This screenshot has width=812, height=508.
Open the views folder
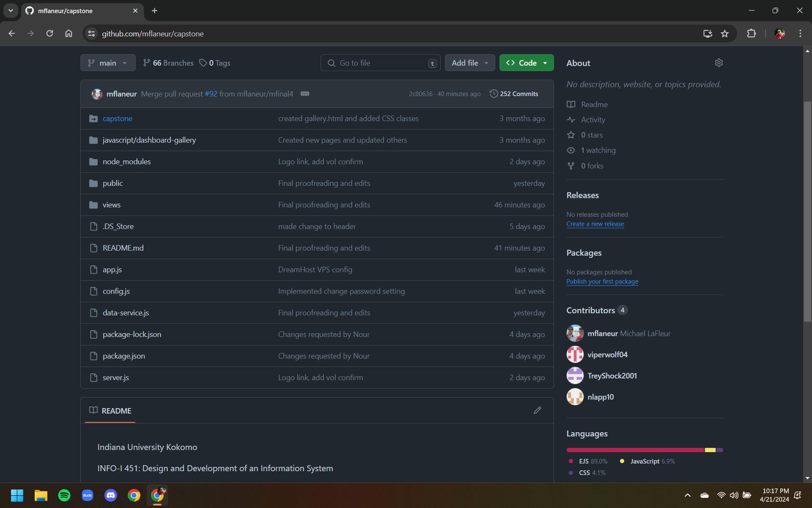pos(111,205)
